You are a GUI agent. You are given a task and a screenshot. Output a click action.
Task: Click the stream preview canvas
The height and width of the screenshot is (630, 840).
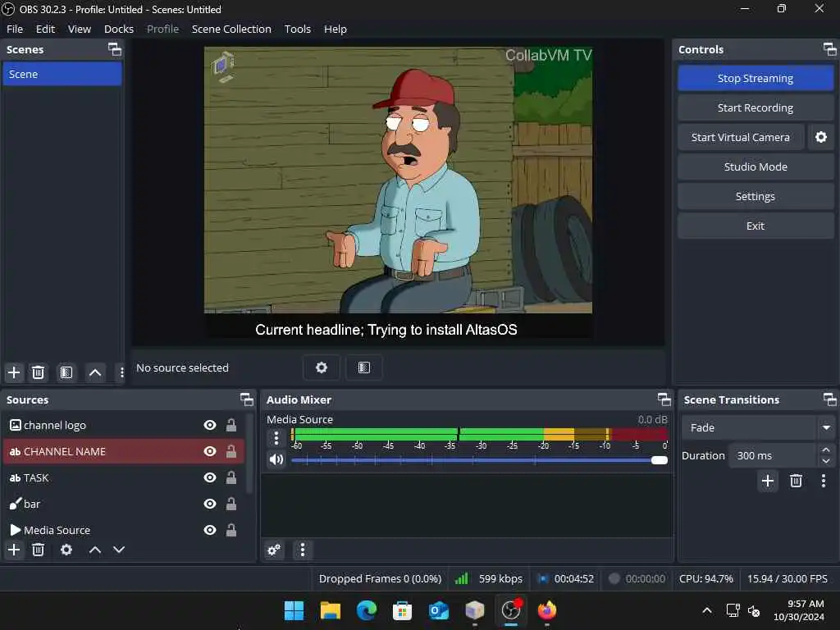pyautogui.click(x=398, y=193)
